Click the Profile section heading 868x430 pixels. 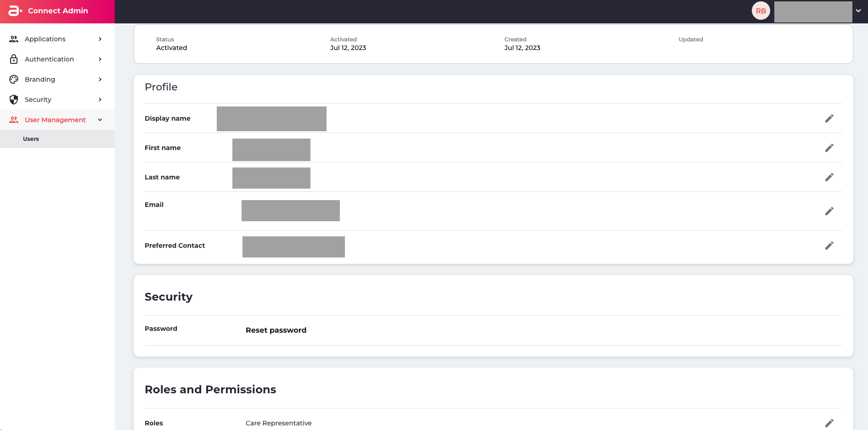click(x=161, y=87)
